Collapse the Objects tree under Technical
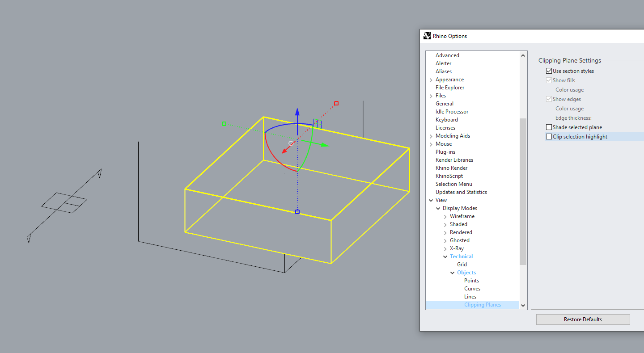The image size is (644, 353). tap(452, 272)
